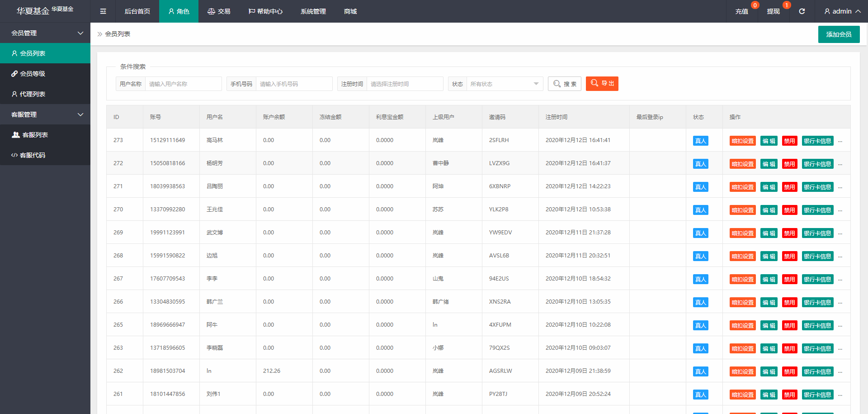Click registration time 2020年12月10日 09:03:07

pyautogui.click(x=578, y=348)
